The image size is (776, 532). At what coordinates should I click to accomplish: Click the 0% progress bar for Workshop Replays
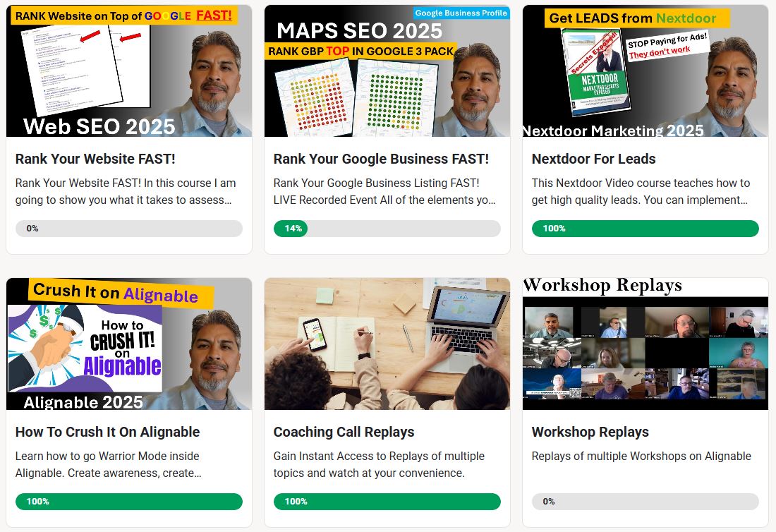click(645, 502)
